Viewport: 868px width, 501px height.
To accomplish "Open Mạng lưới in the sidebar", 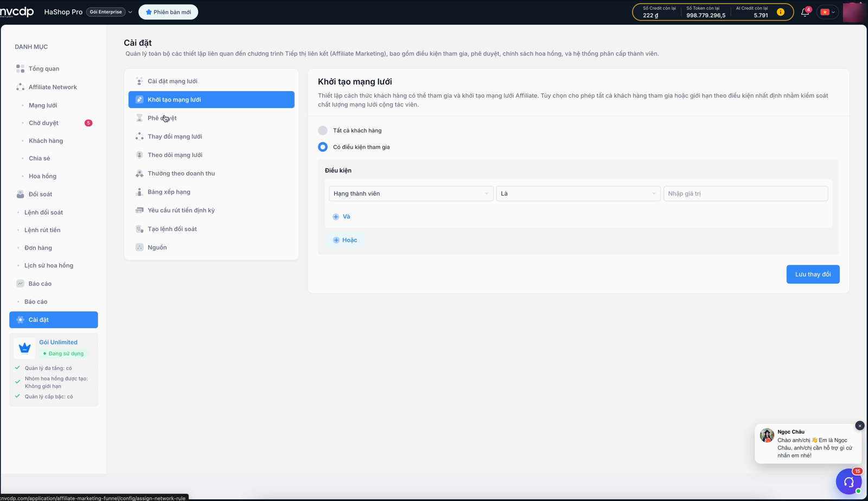I will (x=43, y=105).
